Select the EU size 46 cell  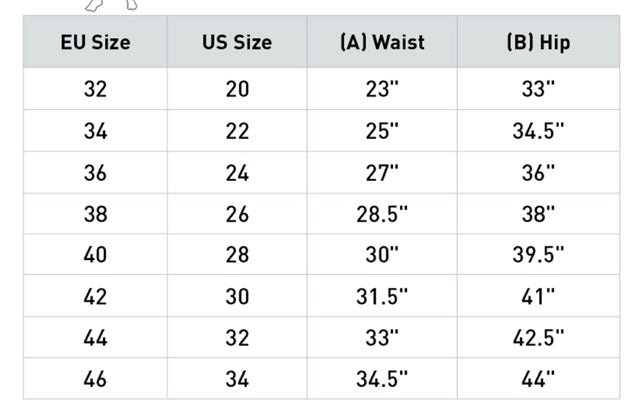point(95,379)
